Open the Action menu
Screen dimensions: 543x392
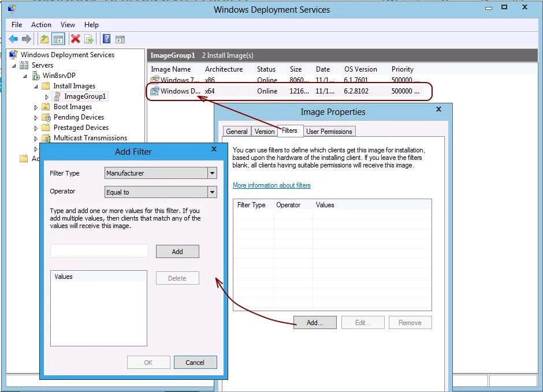pos(41,25)
